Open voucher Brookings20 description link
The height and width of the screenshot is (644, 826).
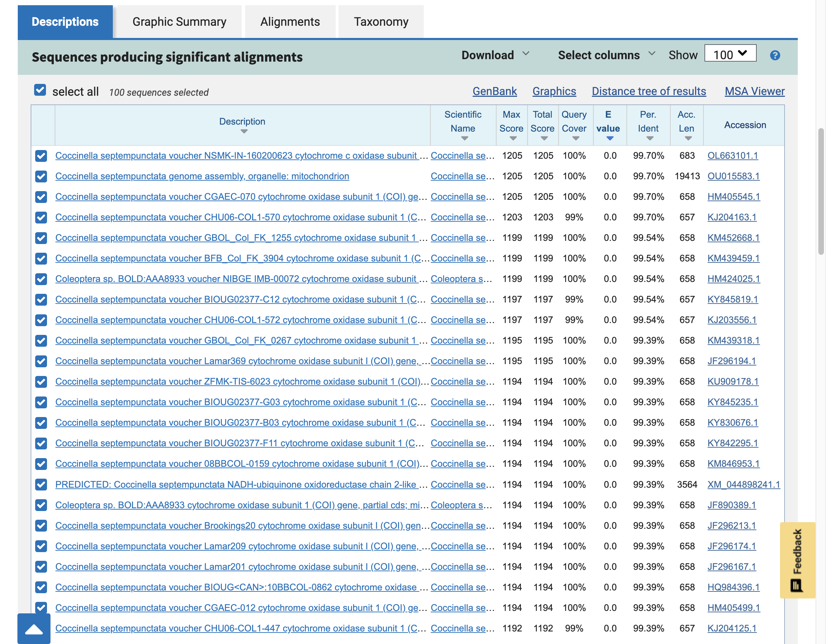tap(242, 526)
